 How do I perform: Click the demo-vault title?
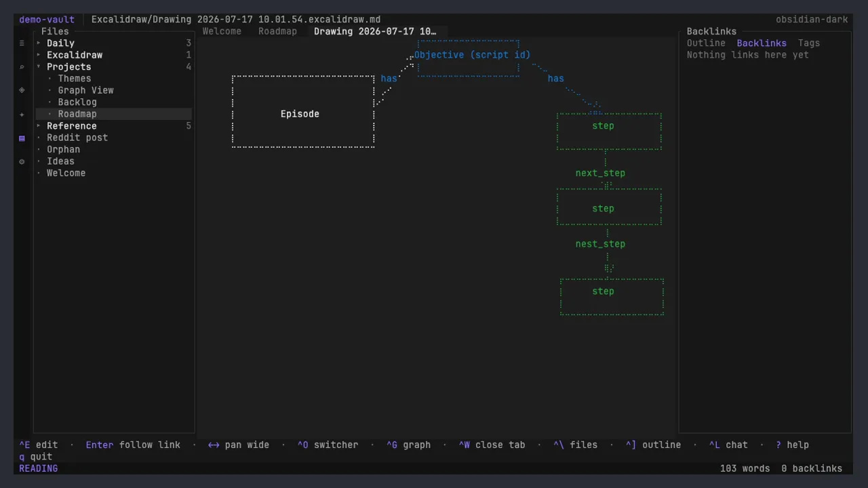pyautogui.click(x=47, y=20)
